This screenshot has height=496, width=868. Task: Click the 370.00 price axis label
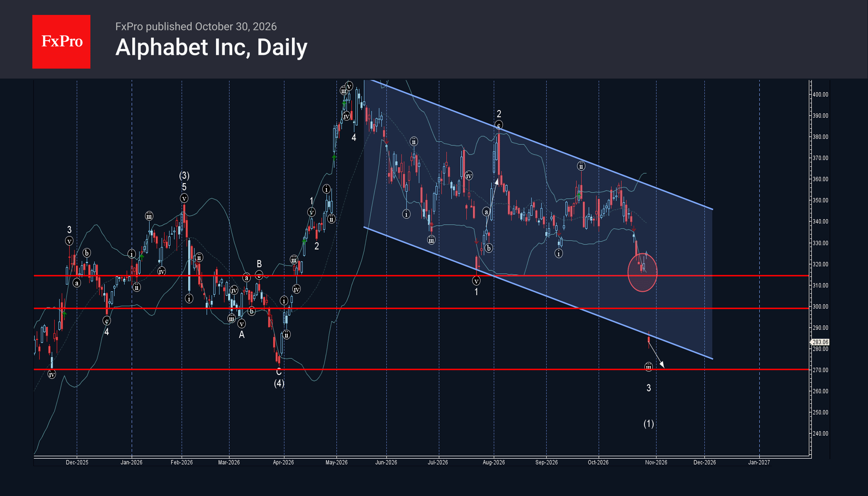820,158
